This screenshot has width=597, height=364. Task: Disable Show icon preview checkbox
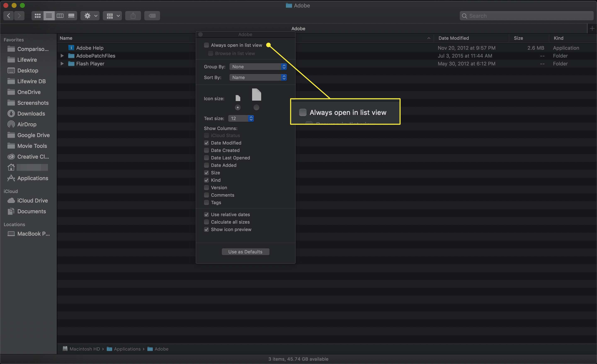point(206,230)
